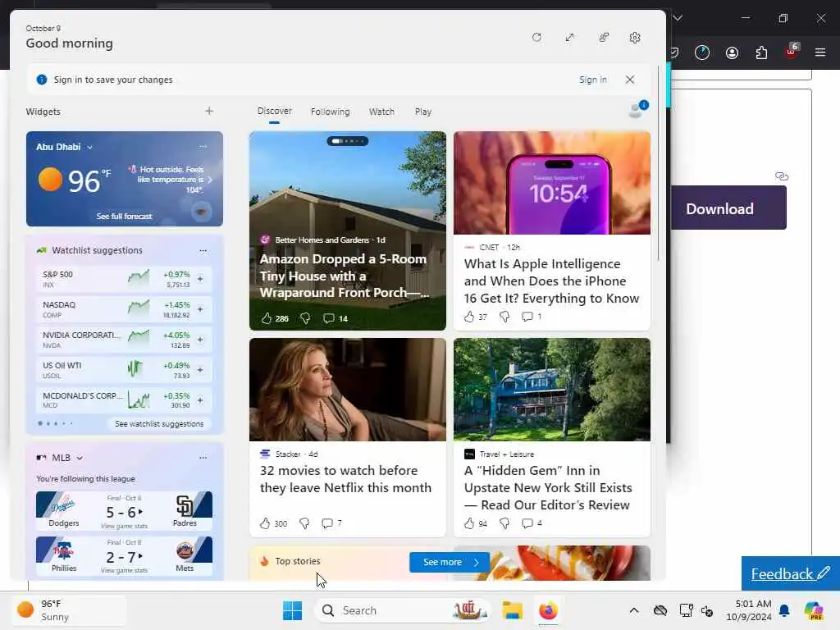This screenshot has height=630, width=840.
Task: Open Windows Start menu
Action: coord(293,610)
